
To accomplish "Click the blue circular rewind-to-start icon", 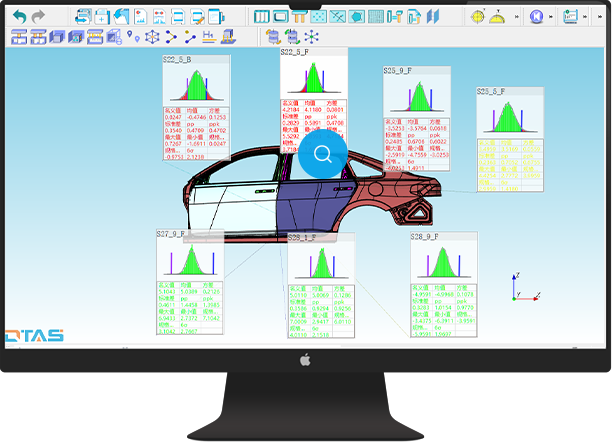I will pos(537,17).
